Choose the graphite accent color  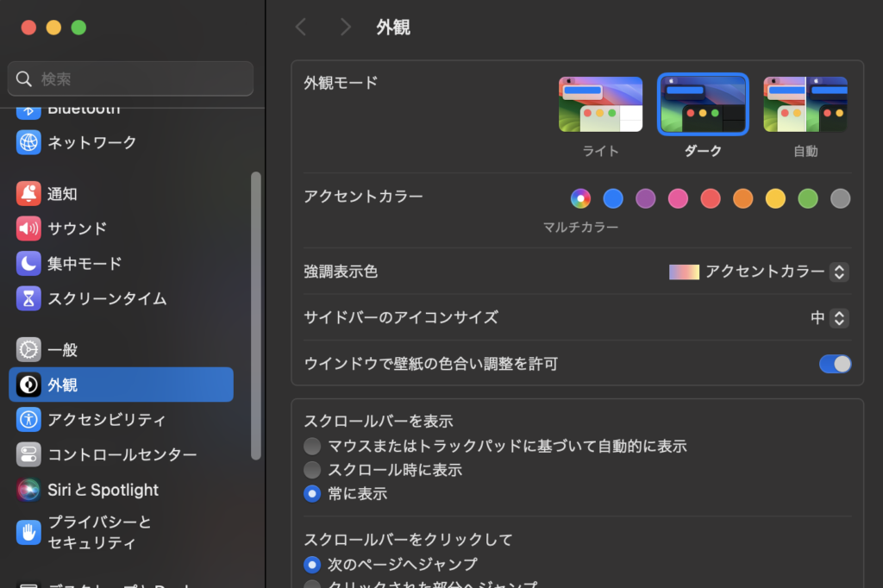[840, 198]
